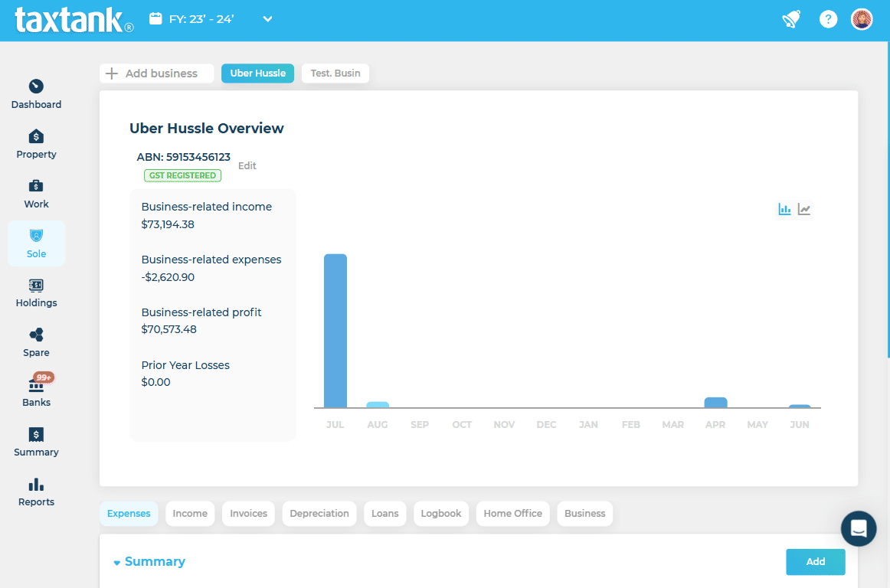890x588 pixels.
Task: Select the Uber Hussle business tab
Action: (257, 73)
